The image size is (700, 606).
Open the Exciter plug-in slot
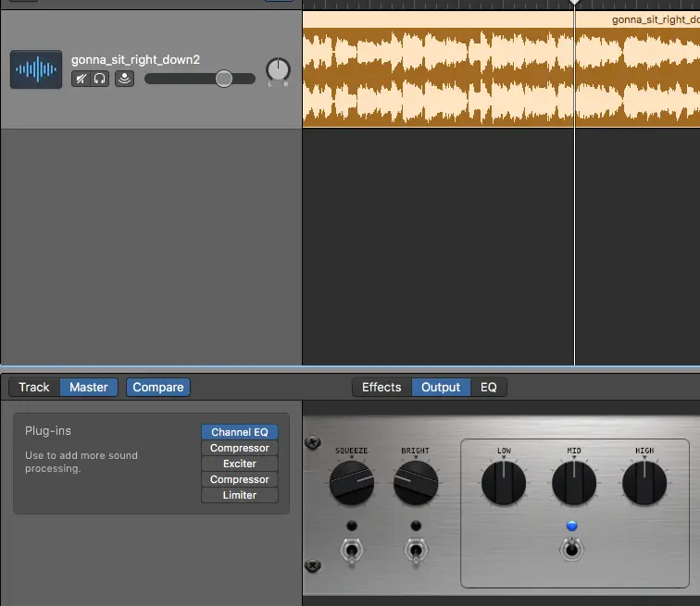[x=240, y=464]
